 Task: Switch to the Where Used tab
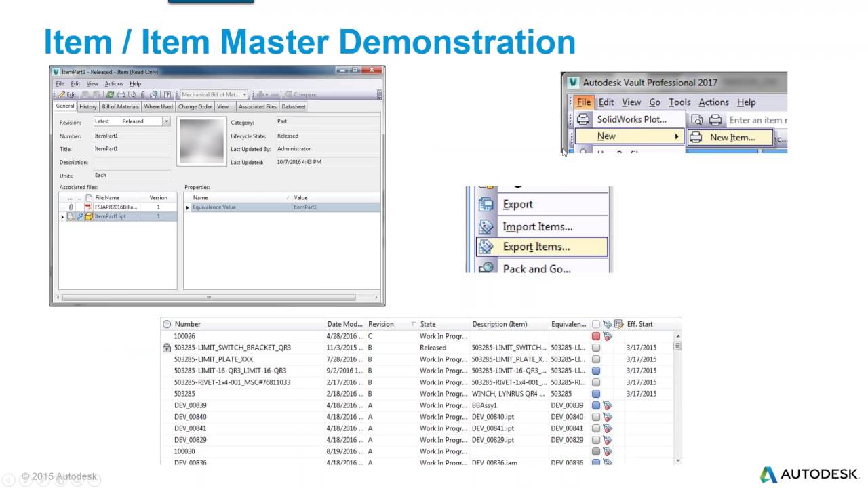click(x=158, y=106)
